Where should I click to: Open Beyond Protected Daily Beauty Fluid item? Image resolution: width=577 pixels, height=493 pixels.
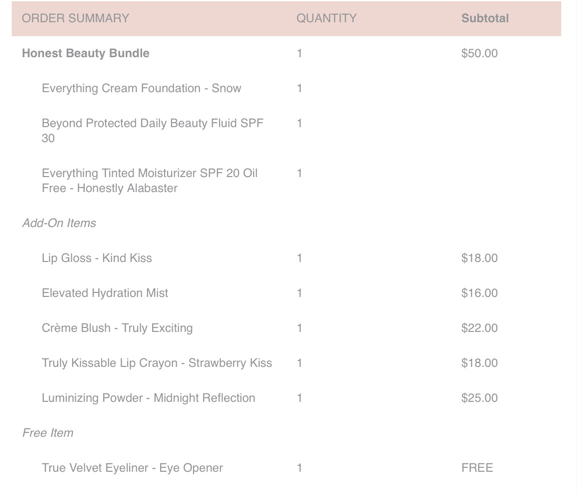(x=152, y=131)
